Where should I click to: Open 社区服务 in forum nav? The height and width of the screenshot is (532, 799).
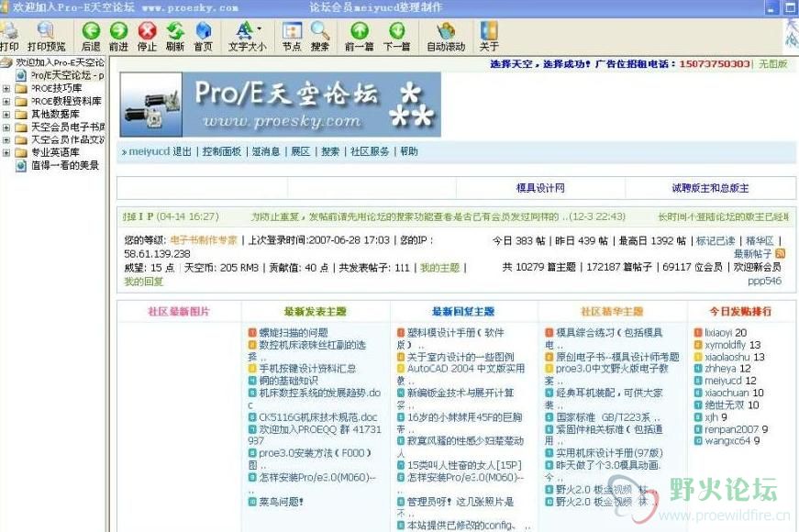point(370,151)
